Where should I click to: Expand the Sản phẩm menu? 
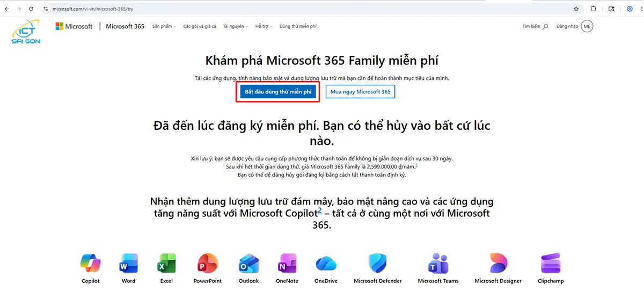point(164,26)
